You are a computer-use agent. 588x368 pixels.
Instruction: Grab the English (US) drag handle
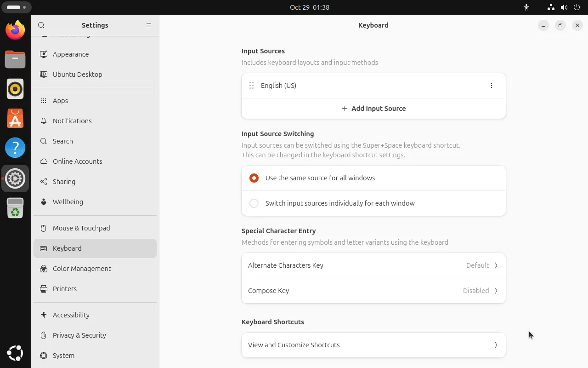click(251, 86)
